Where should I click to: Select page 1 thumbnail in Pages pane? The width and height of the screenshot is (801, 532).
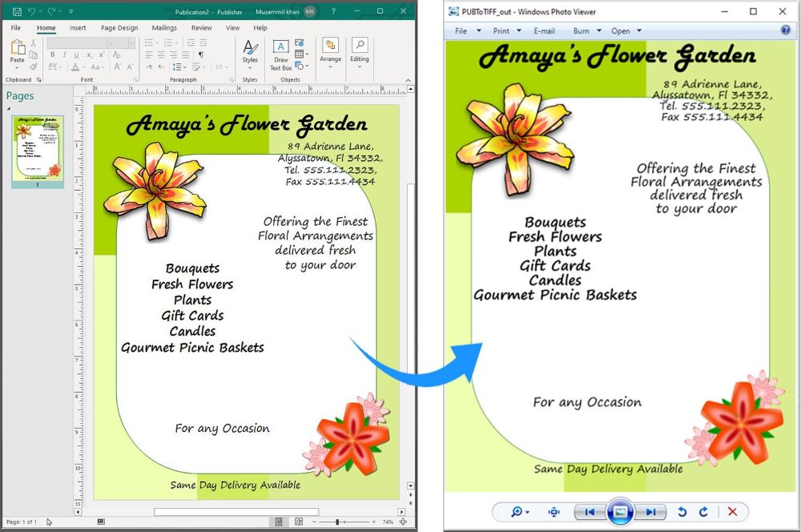(38, 149)
